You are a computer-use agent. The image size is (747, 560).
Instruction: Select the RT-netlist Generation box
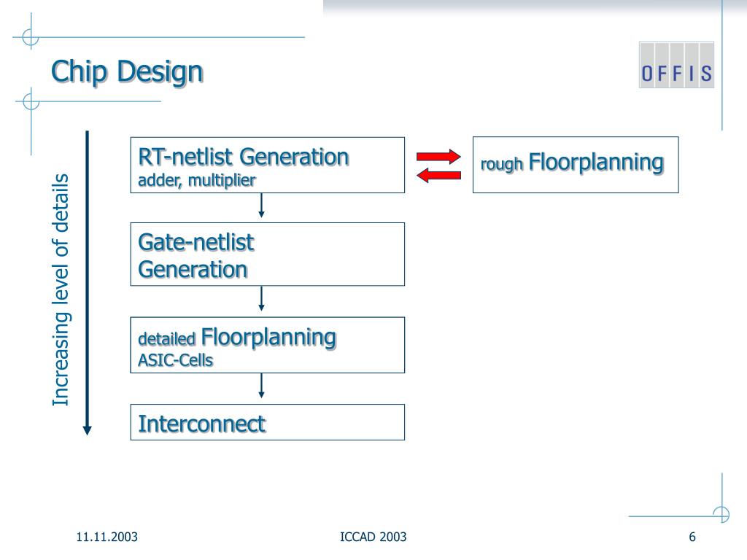267,166
